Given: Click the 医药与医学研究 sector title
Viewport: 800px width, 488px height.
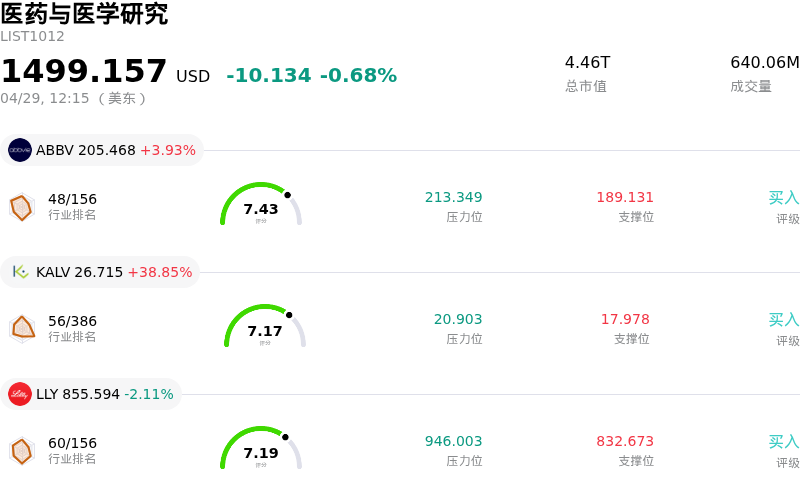Looking at the screenshot, I should click(x=84, y=14).
